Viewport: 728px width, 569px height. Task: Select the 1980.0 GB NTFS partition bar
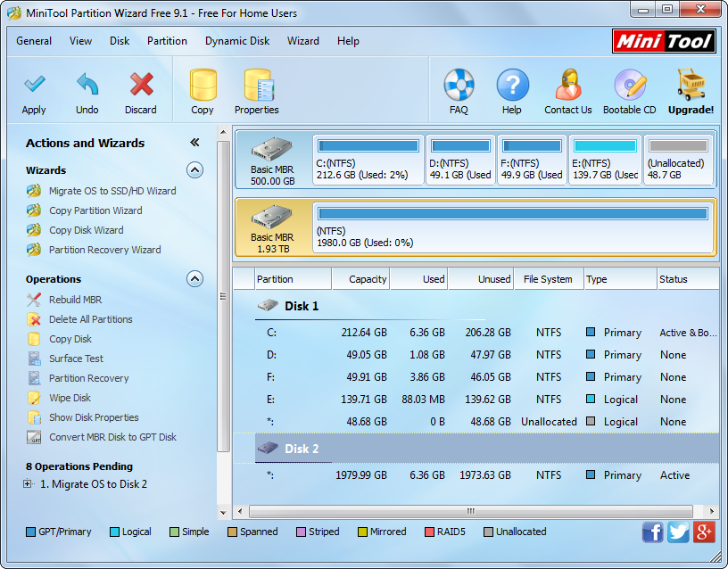point(513,227)
